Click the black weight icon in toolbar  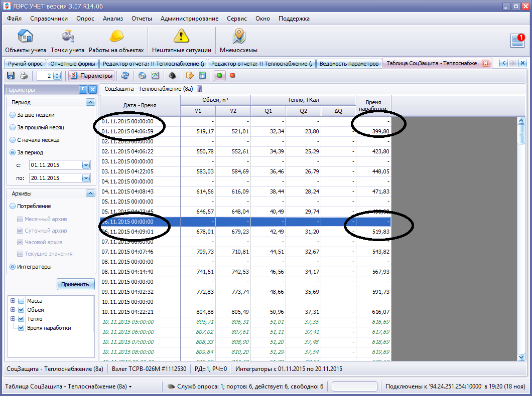172,76
